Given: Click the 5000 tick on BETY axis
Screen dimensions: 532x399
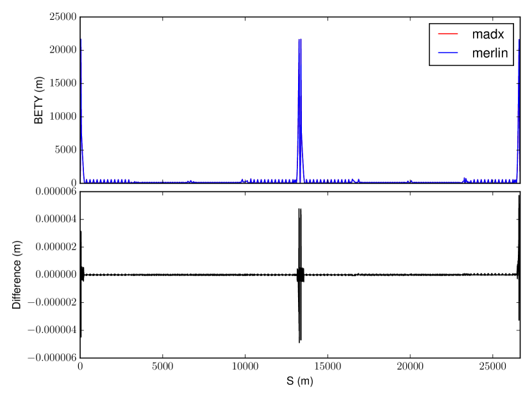Looking at the screenshot, I should (65, 149).
